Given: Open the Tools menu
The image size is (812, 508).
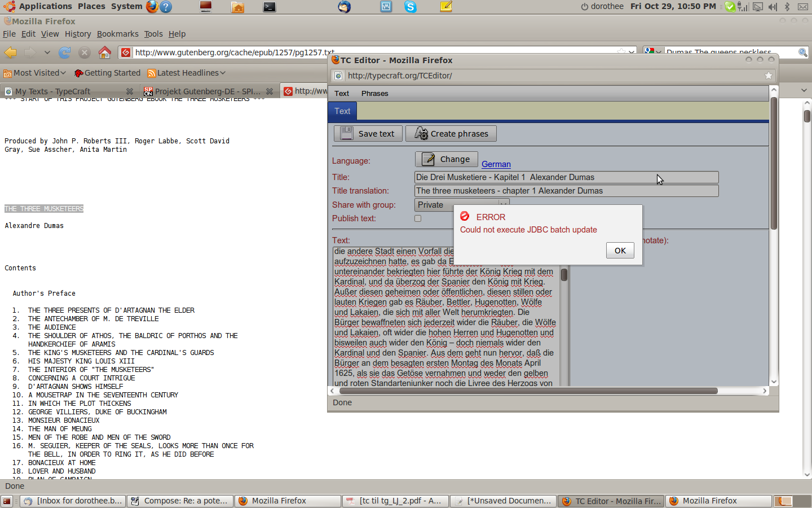Looking at the screenshot, I should tap(153, 34).
